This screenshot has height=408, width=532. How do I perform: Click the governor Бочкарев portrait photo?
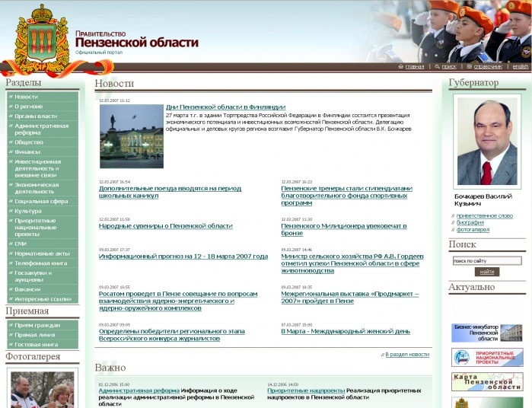[487, 142]
